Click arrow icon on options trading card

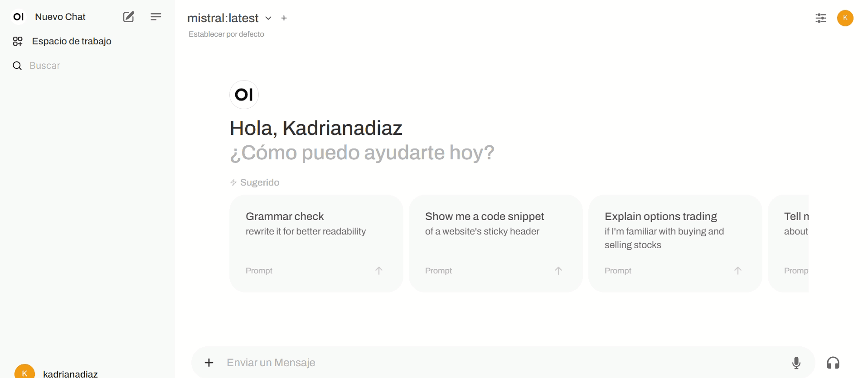click(738, 271)
